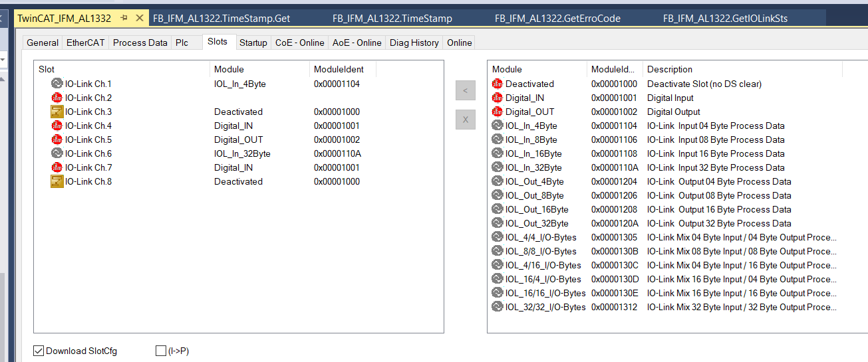Screen dimensions: 868x362
Task: Select the IO-Link Ch.1 slot row text
Action: click(x=88, y=84)
